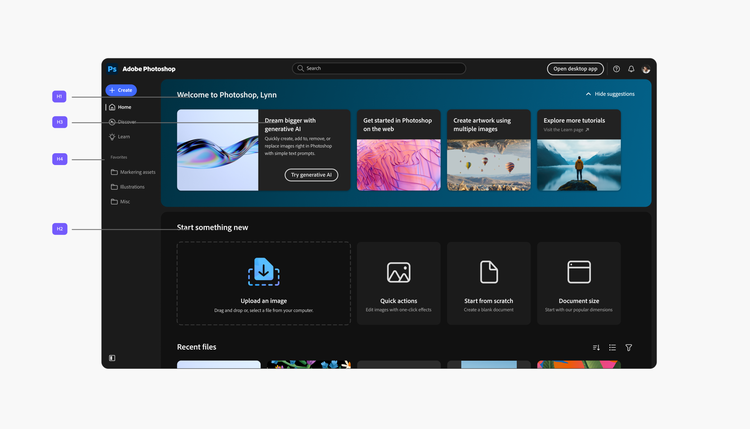Click the sort order icon above Recent files
Screen dimensions: 750x429
[596, 348]
